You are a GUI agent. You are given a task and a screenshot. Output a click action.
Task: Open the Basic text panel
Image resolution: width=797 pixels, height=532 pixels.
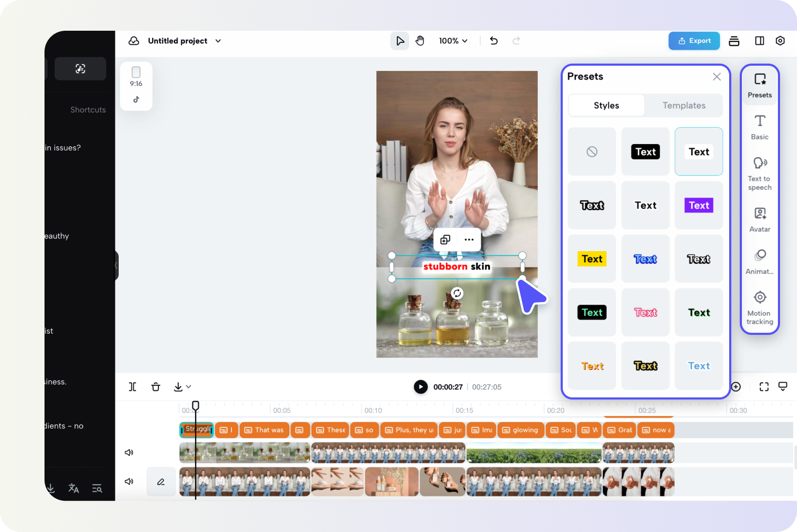760,127
